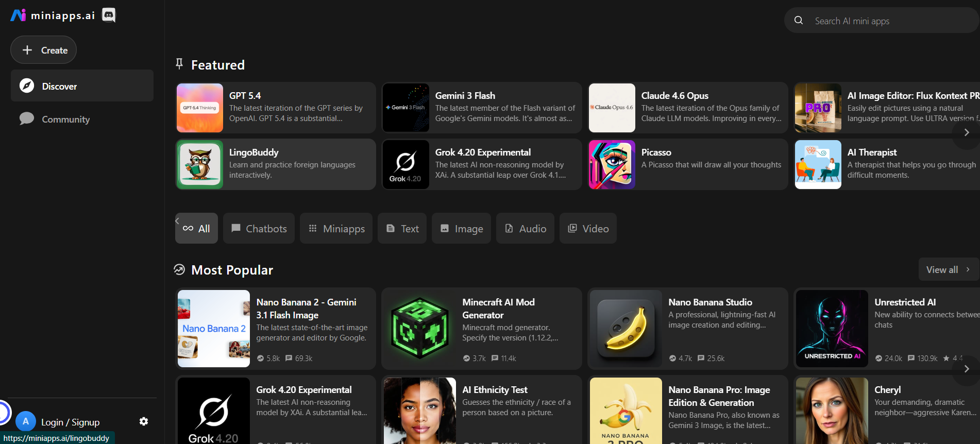
Task: Switch to the Text tab
Action: (402, 228)
